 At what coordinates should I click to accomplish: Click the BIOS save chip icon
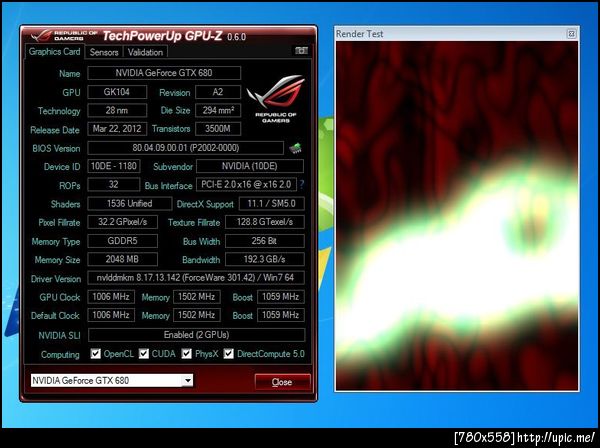[x=295, y=148]
